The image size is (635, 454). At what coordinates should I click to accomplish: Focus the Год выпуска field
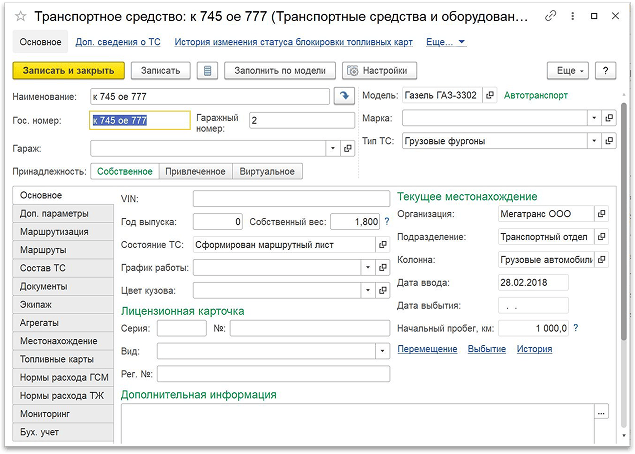click(218, 222)
